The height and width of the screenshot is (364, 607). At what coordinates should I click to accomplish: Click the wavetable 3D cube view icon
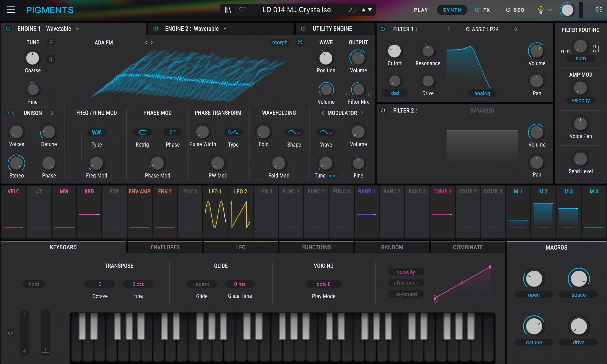(x=300, y=42)
